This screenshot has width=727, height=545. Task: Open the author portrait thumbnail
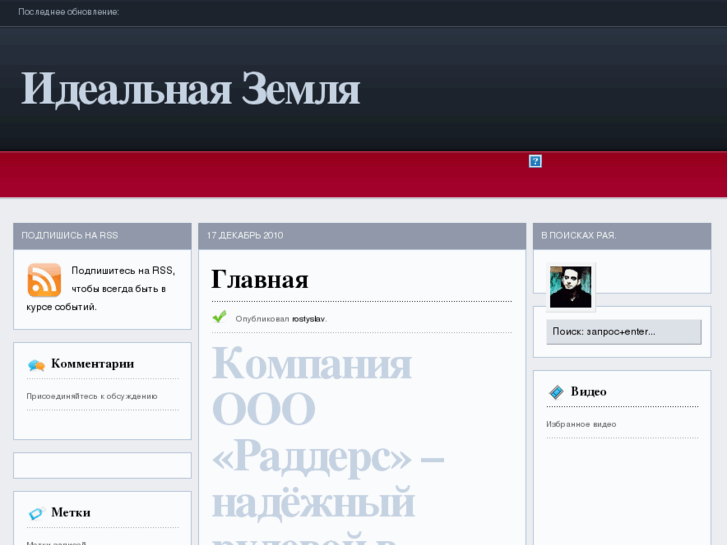pyautogui.click(x=570, y=287)
